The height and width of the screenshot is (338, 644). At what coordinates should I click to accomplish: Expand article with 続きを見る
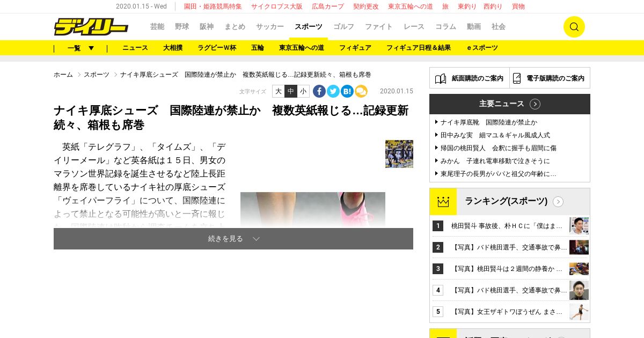[x=233, y=239]
